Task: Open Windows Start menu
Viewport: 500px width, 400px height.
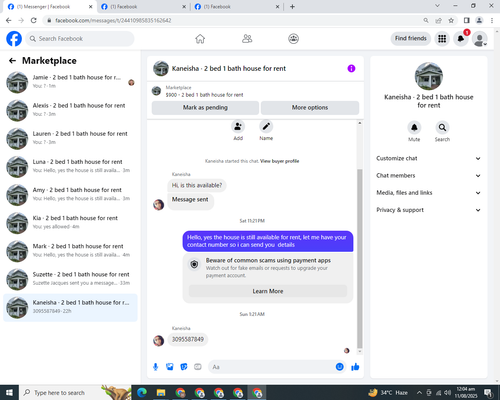Action: (9, 393)
